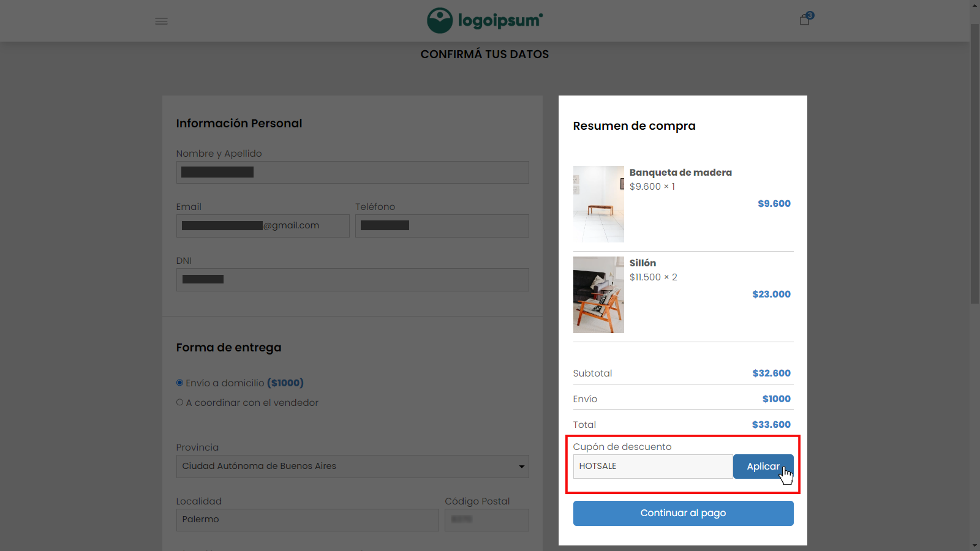Viewport: 980px width, 551px height.
Task: Click the Cupón de descuento input field
Action: pyautogui.click(x=653, y=467)
